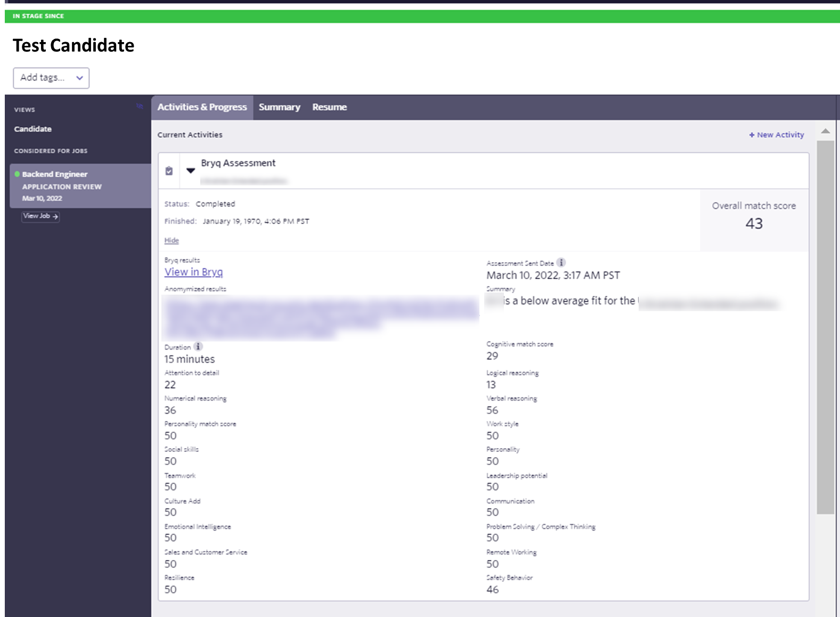840x617 pixels.
Task: Switch to the Summary tab
Action: (279, 107)
